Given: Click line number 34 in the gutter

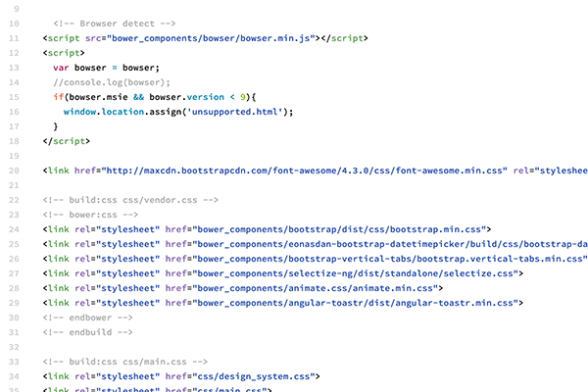Looking at the screenshot, I should coord(14,376).
